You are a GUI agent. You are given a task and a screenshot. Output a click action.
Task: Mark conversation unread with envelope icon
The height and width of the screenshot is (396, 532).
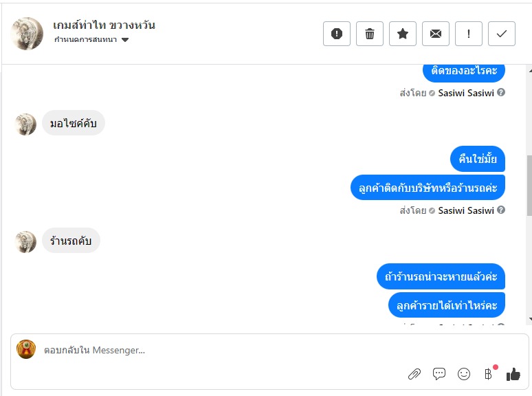pos(436,34)
